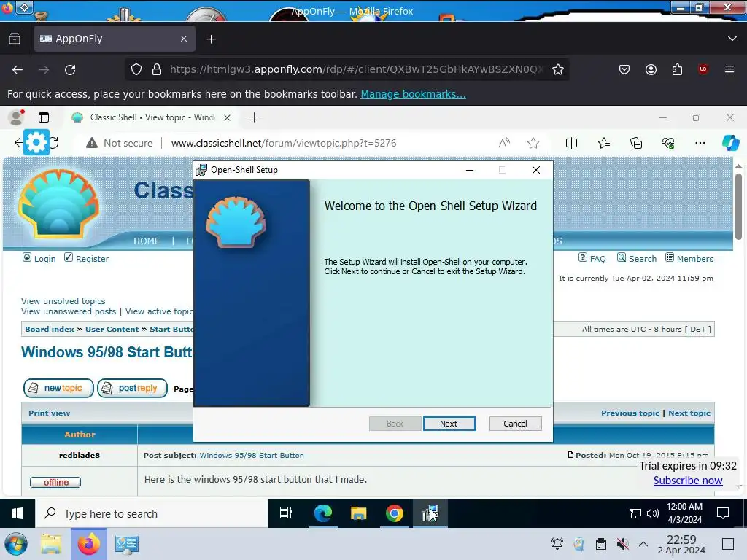Viewport: 747px width, 560px height.
Task: Add new tab in Edge
Action: 254,117
